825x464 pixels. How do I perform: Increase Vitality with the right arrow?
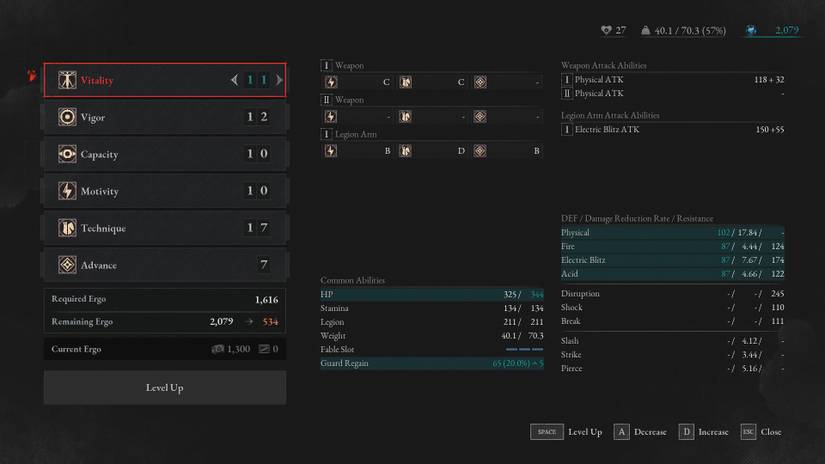pos(278,80)
